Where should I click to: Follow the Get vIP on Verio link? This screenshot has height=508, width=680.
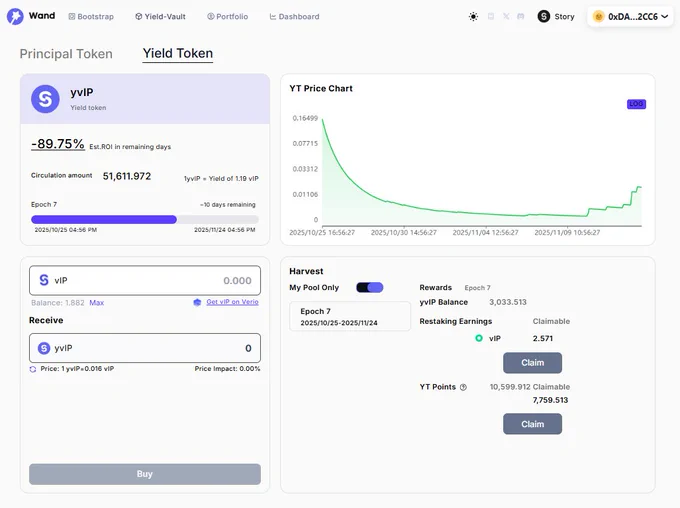[x=232, y=302]
